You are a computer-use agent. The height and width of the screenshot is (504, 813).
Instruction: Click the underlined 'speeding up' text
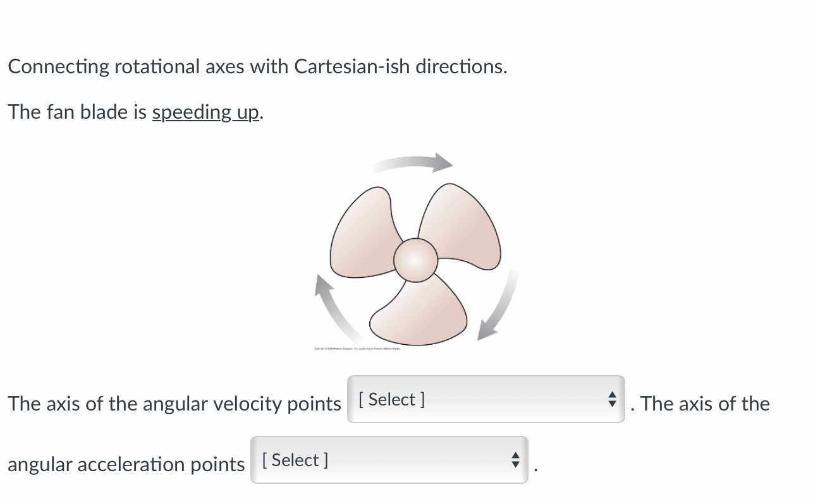(x=204, y=112)
